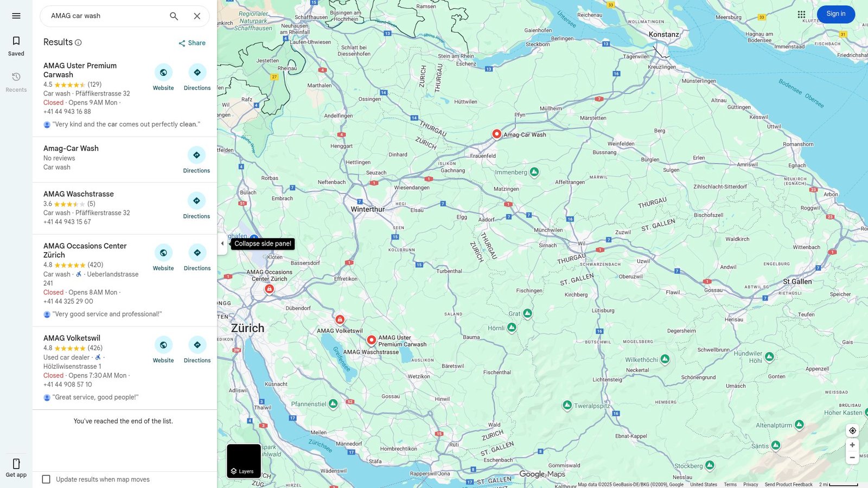The image size is (868, 488).
Task: Click the Layers button on the map
Action: pos(244,461)
